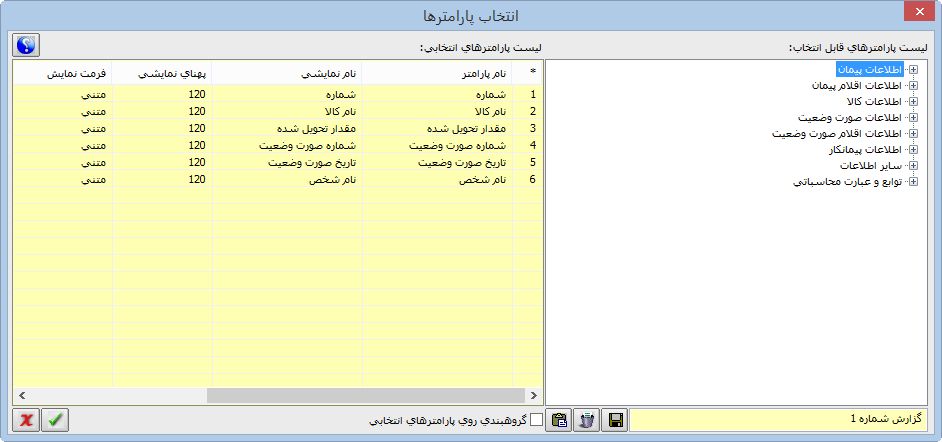Click width value 120 in شماره row
The image size is (942, 442).
(x=162, y=94)
